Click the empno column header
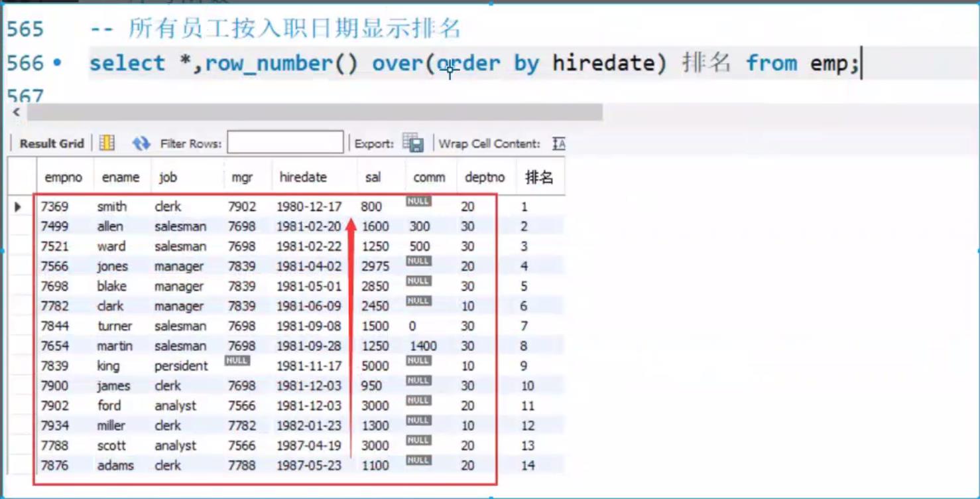 [64, 177]
